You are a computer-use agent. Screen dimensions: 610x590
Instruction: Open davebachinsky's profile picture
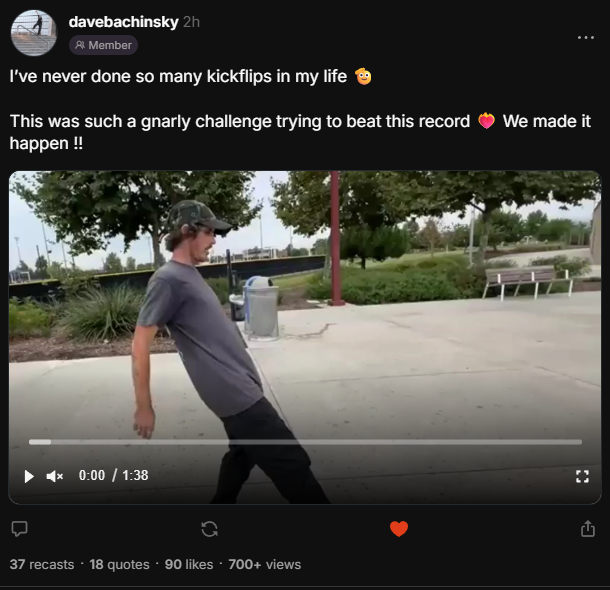coord(33,33)
